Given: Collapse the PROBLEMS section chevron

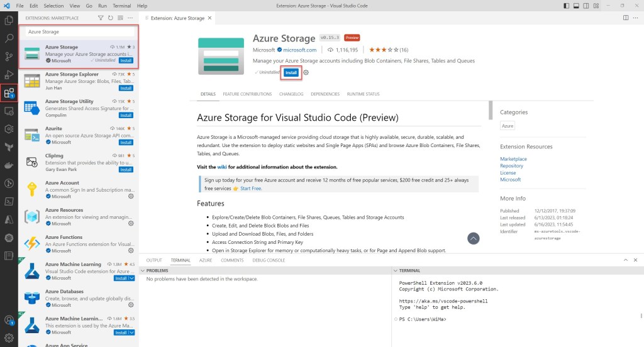Looking at the screenshot, I should pos(142,270).
